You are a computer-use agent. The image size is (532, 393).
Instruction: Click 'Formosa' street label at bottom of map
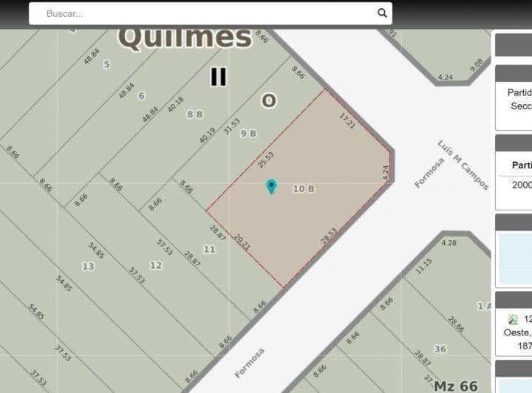(250, 363)
